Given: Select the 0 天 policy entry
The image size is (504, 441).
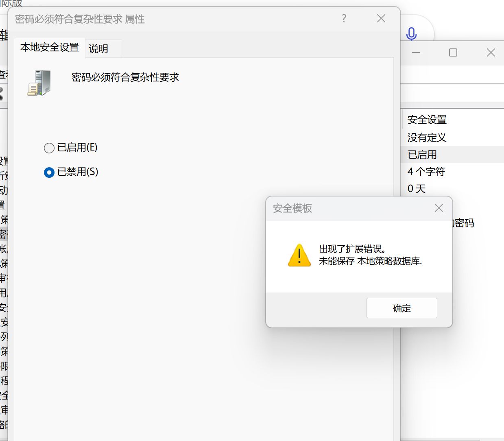Looking at the screenshot, I should click(416, 189).
